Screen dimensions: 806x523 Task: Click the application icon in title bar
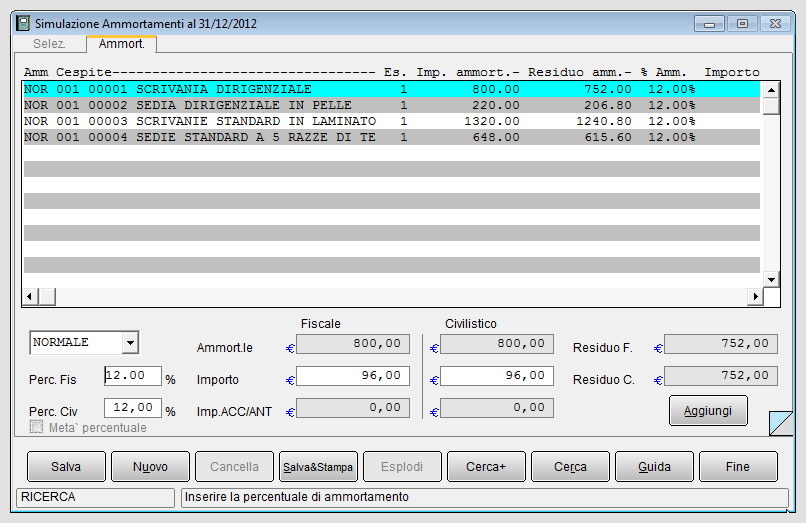point(23,23)
